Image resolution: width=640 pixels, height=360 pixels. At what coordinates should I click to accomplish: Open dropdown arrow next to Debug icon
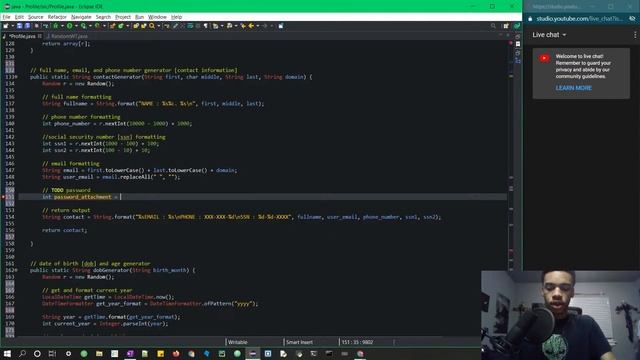tap(62, 26)
